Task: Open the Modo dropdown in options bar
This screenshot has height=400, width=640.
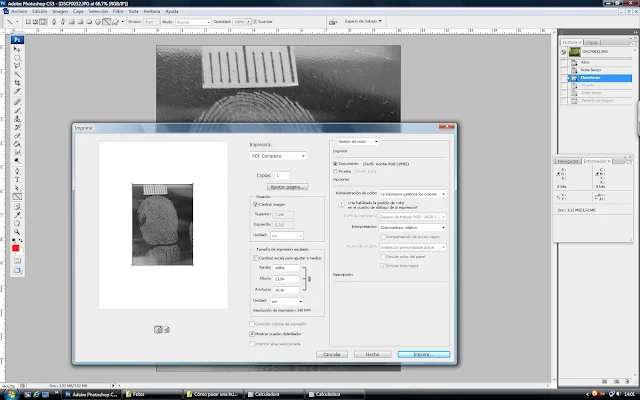Action: pyautogui.click(x=193, y=22)
